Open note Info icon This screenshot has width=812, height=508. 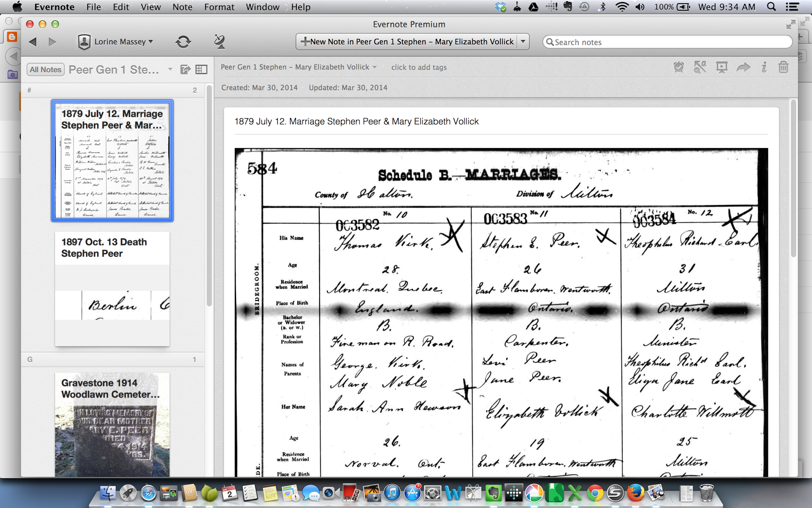764,67
